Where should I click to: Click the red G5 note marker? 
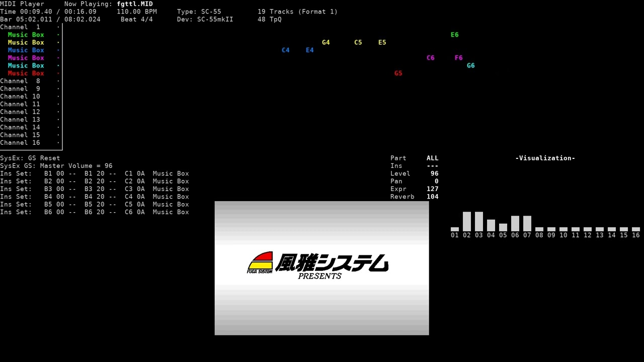[x=398, y=73]
